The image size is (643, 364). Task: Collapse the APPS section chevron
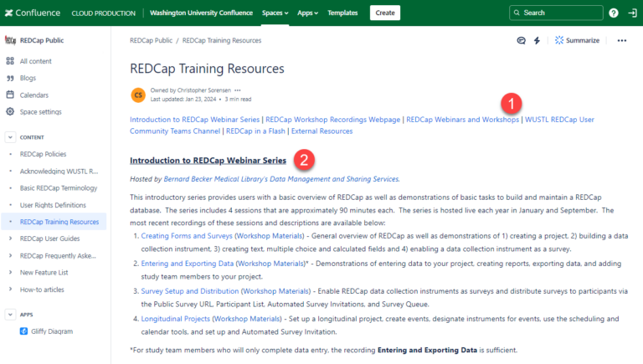[10, 315]
